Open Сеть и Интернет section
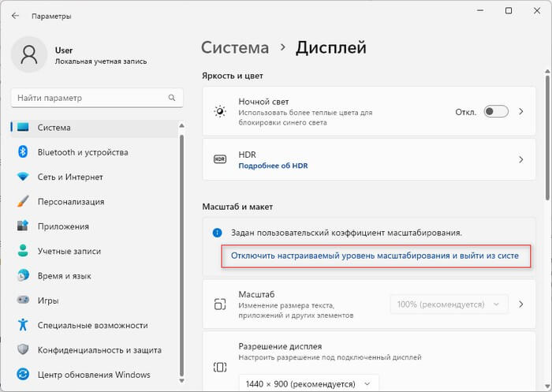The height and width of the screenshot is (392, 552). tap(95, 177)
